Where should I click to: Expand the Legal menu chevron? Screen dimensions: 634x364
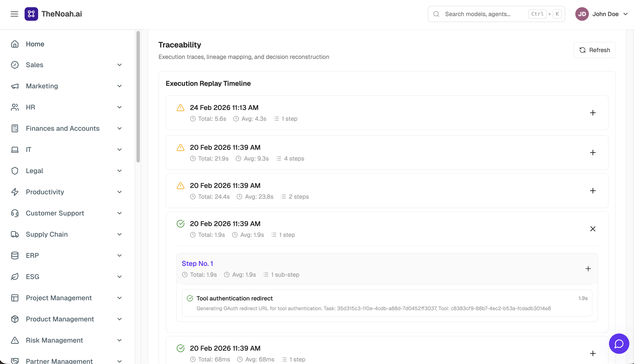[120, 171]
